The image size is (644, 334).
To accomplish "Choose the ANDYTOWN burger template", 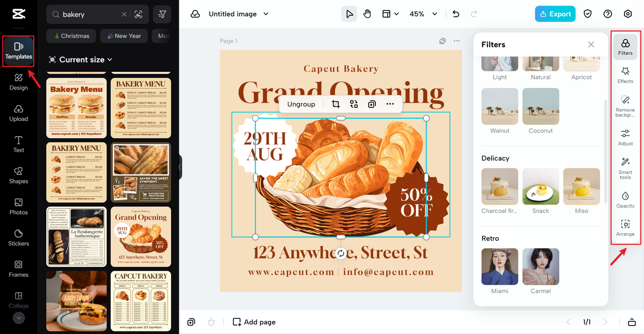I will point(76,301).
